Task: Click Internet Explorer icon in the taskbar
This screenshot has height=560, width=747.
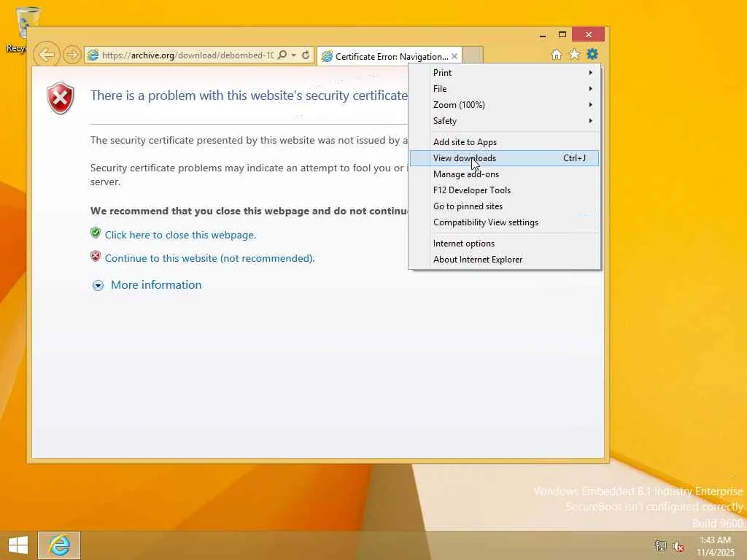Action: pos(59,545)
